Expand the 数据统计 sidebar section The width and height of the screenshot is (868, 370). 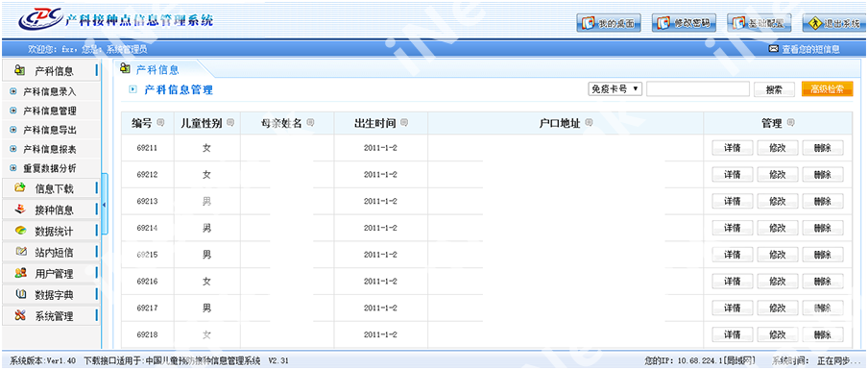(51, 231)
